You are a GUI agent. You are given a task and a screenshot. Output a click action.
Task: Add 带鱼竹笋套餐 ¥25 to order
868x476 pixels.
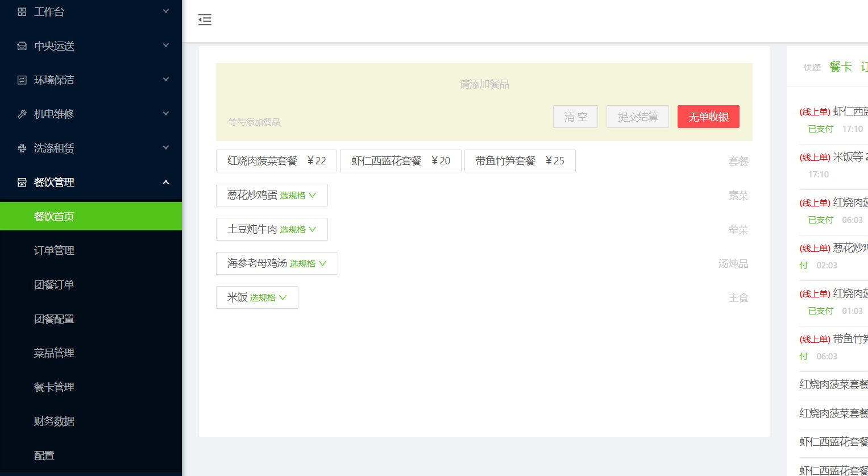click(520, 161)
